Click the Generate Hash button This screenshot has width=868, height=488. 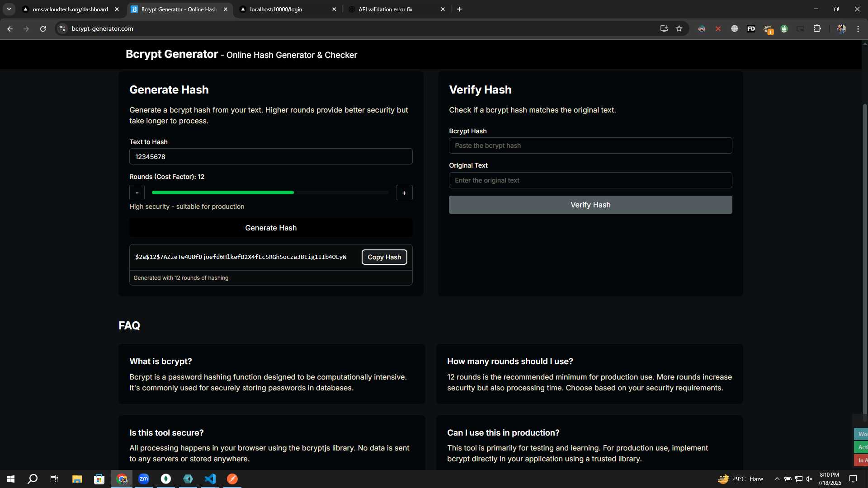point(271,228)
